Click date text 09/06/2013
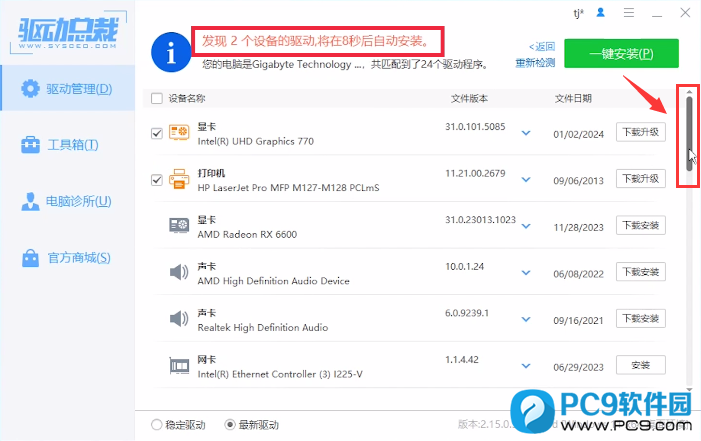Image resolution: width=701 pixels, height=441 pixels. click(579, 181)
